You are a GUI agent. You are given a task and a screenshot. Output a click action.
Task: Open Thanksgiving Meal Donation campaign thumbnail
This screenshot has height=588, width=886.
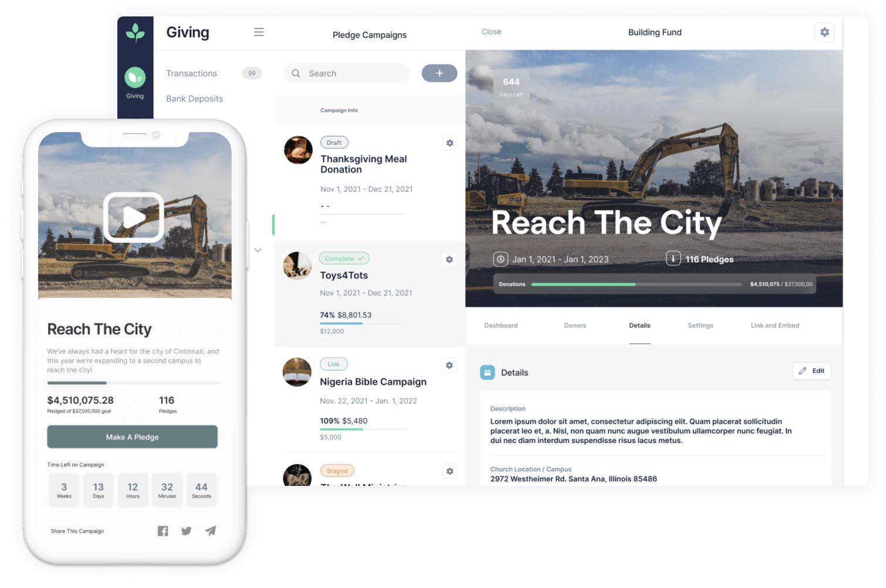[298, 150]
